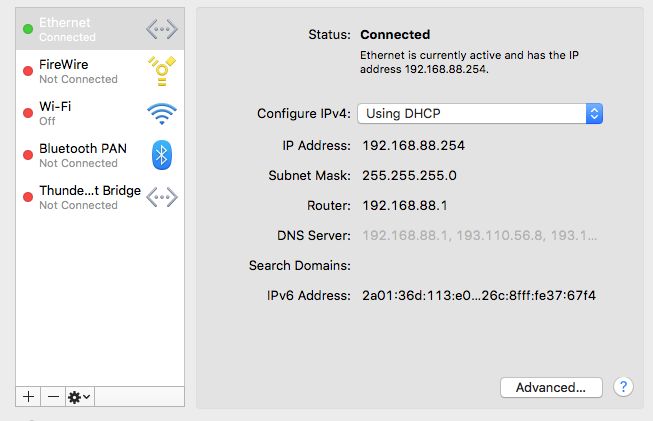Screen dimensions: 653x421
Task: Open the Configure IPv4 dropdown
Action: (x=480, y=114)
